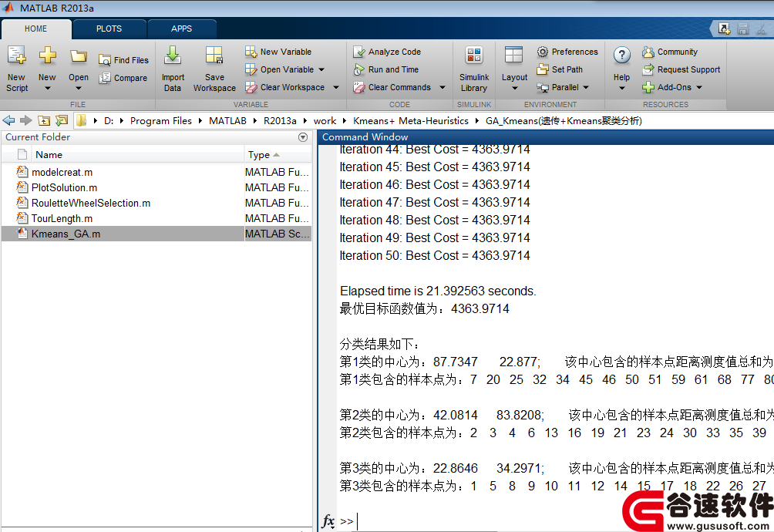
Task: Switch to the APPS tab
Action: 182,29
